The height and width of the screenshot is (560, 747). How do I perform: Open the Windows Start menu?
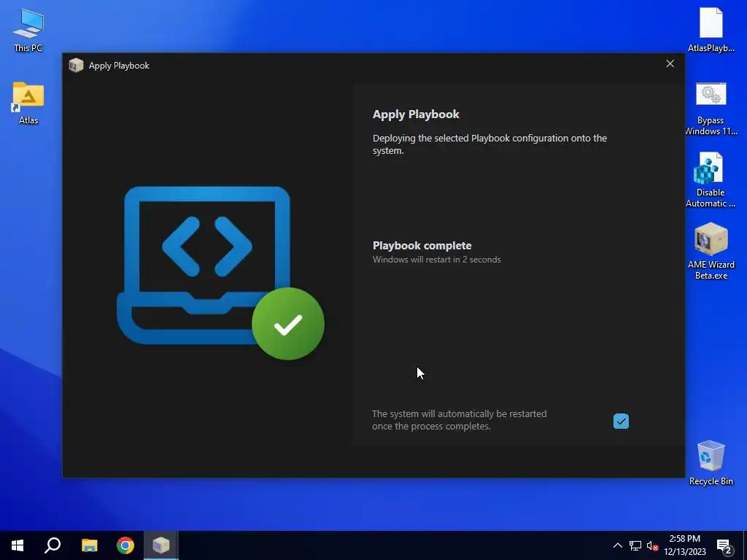18,545
